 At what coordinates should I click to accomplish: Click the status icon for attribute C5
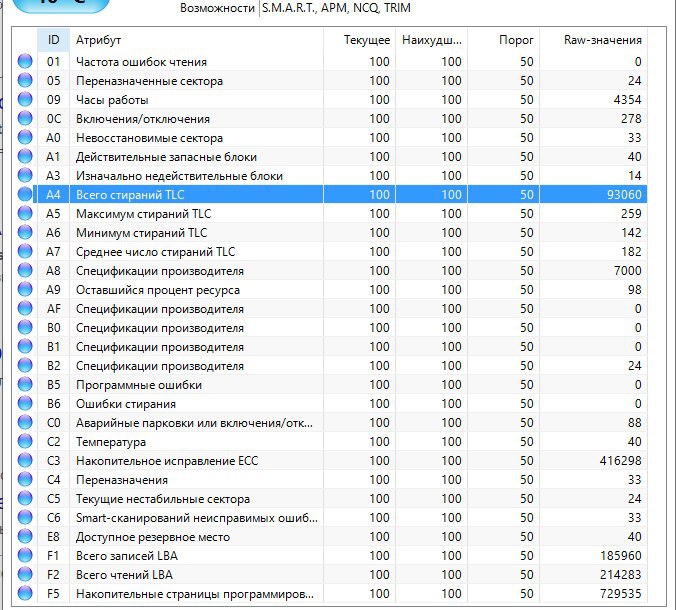click(x=25, y=498)
